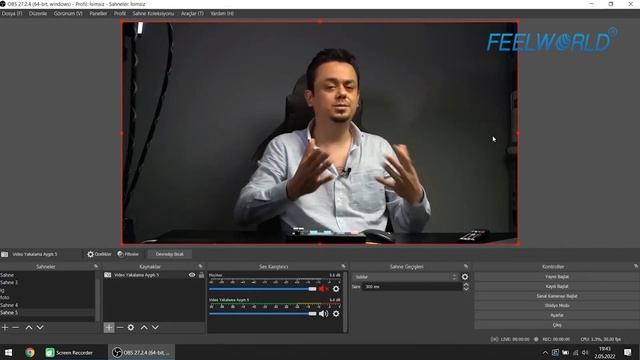Undock the Ses Karıştırıcı panel
Image resolution: width=640 pixels, height=360 pixels.
343,266
